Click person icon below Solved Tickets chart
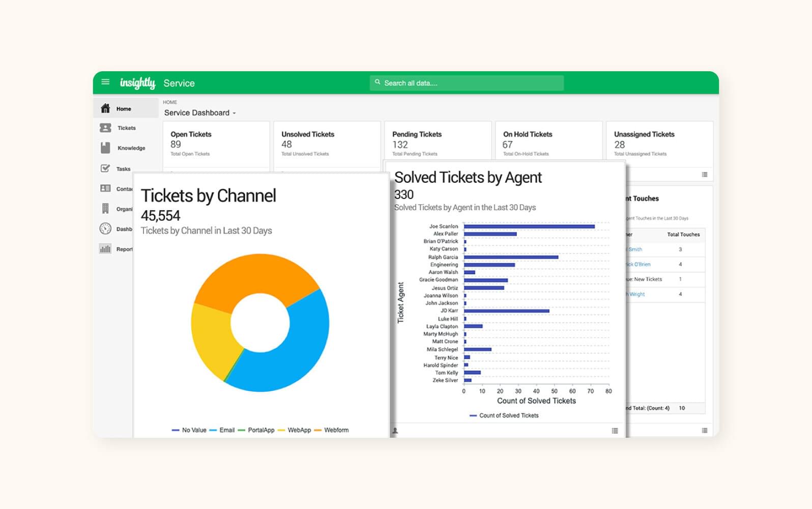 (x=395, y=431)
